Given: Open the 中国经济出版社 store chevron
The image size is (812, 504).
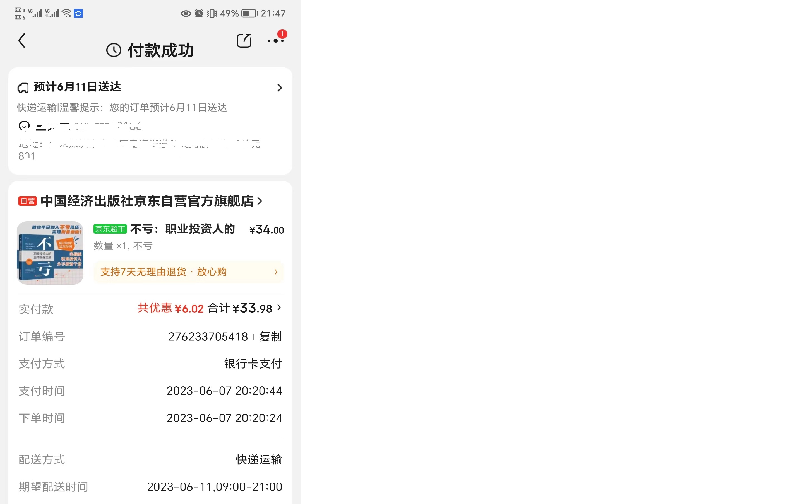Looking at the screenshot, I should point(260,201).
